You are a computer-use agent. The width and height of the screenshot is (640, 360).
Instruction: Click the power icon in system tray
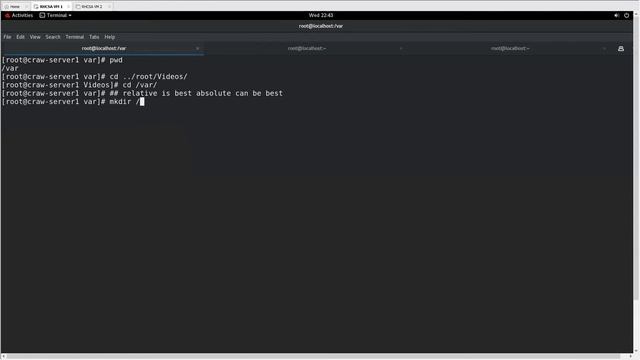click(627, 15)
